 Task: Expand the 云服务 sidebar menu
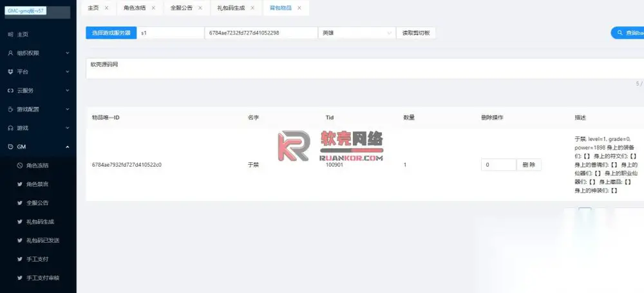click(68, 91)
